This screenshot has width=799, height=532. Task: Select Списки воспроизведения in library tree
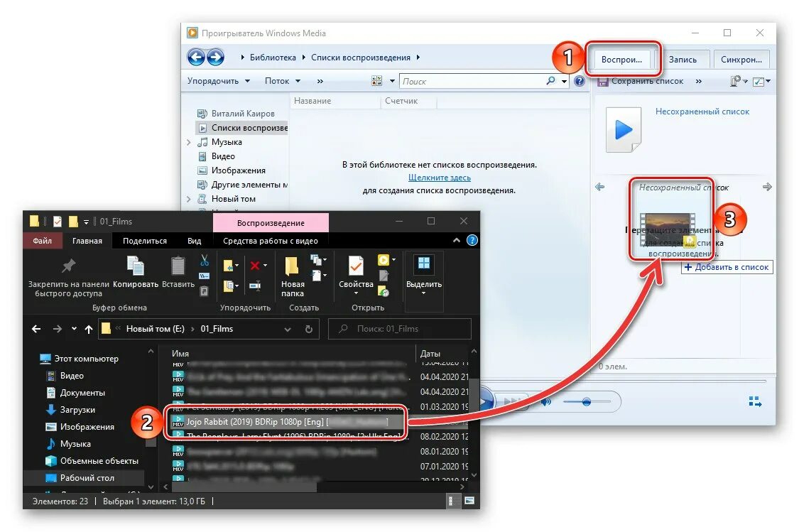[x=243, y=128]
